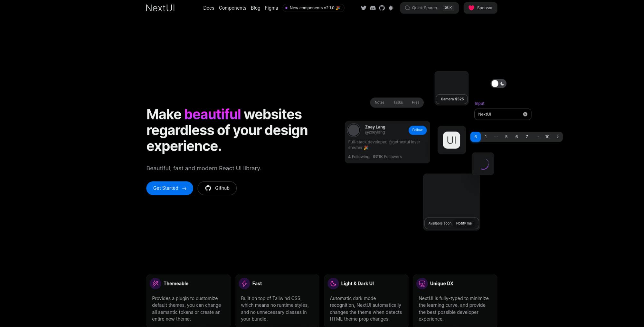644x327 pixels.
Task: Open New components v2.1.0 announcement
Action: point(313,8)
